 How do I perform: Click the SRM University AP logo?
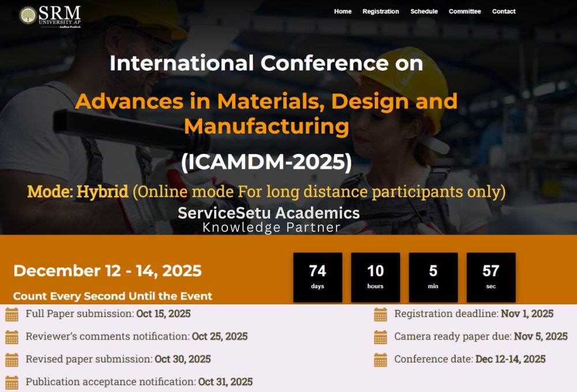(x=50, y=16)
